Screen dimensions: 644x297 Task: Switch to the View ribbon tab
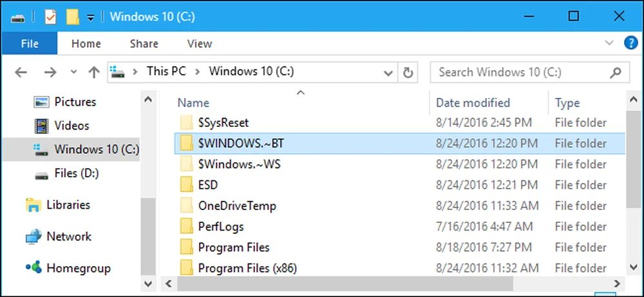pos(199,44)
